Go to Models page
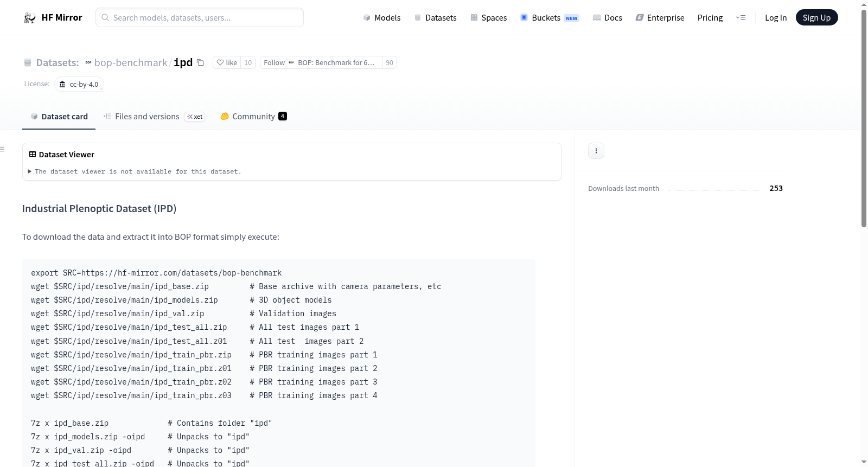This screenshot has height=467, width=868. click(382, 18)
